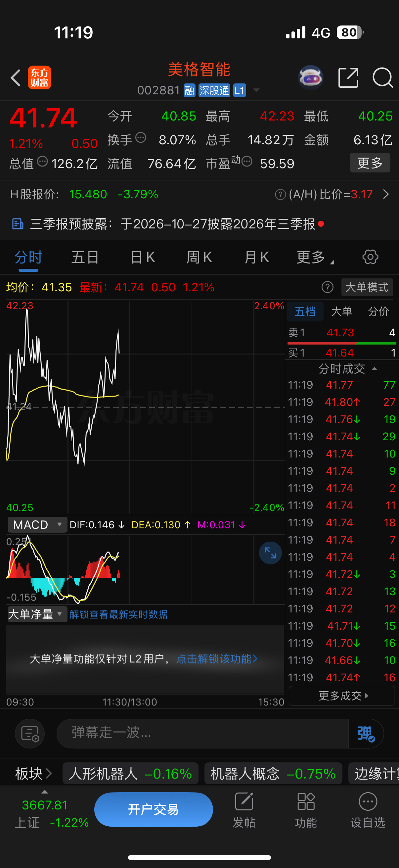Tap the 4G signal status indicator
Image resolution: width=399 pixels, height=868 pixels.
click(x=321, y=33)
